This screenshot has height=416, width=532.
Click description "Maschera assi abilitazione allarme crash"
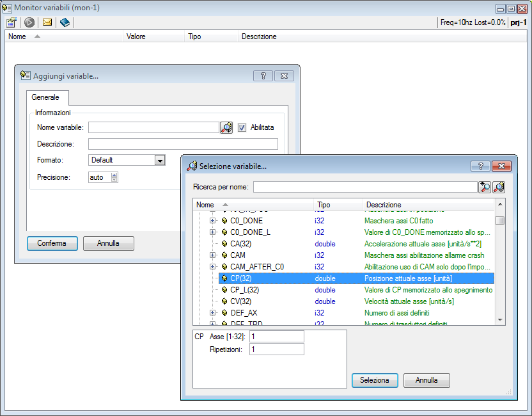[425, 255]
